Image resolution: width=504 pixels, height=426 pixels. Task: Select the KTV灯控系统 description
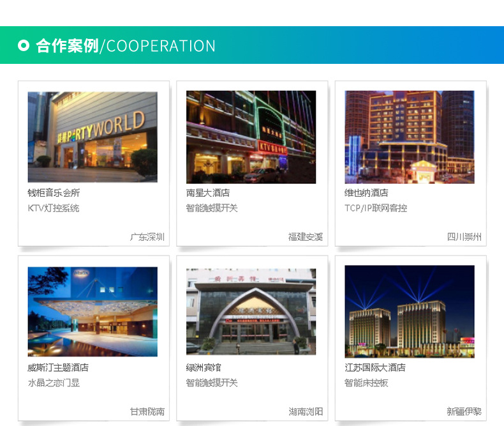(54, 208)
